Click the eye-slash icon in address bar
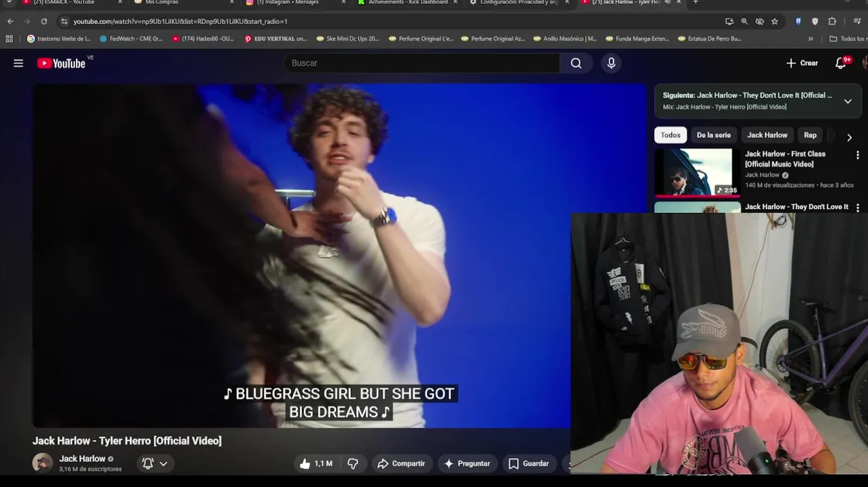This screenshot has height=487, width=868. coord(760,21)
